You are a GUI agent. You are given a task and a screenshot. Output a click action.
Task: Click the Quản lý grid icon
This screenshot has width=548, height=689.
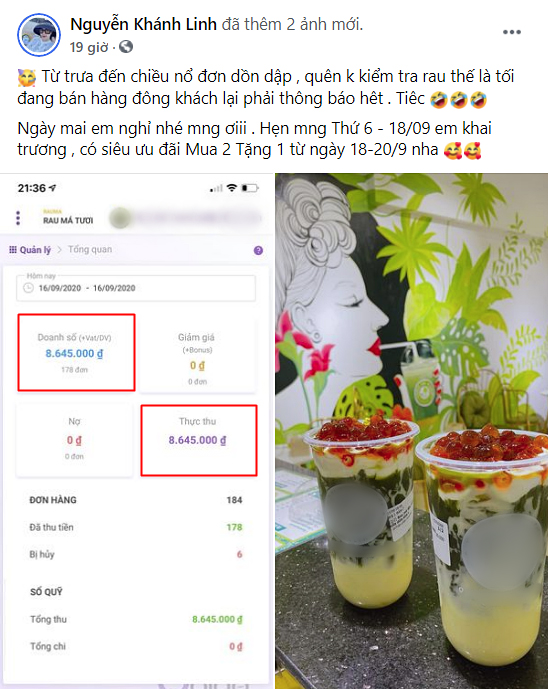(13, 250)
